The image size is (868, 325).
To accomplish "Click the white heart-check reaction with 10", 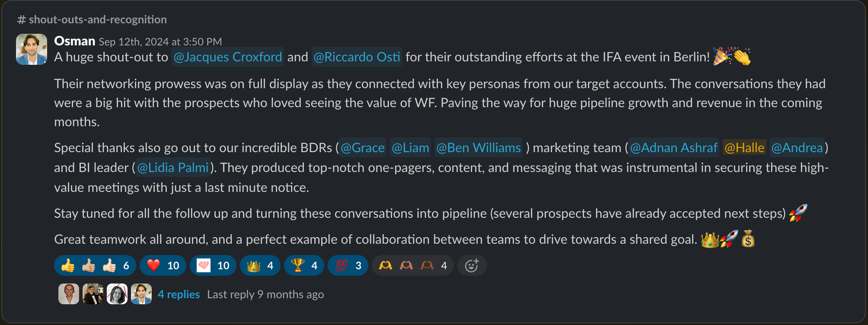I will pos(213,265).
